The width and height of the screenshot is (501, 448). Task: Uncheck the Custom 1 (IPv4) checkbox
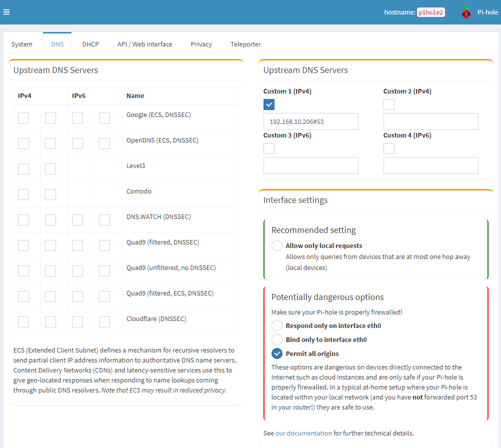click(269, 104)
